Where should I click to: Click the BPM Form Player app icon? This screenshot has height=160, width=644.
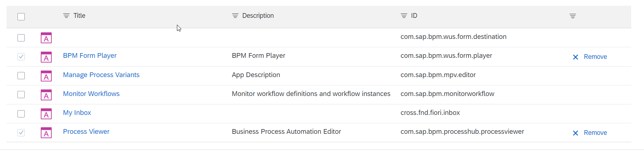pyautogui.click(x=46, y=57)
